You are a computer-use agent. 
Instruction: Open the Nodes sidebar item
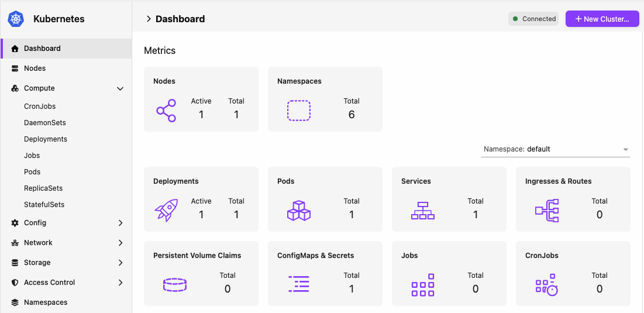pyautogui.click(x=66, y=68)
